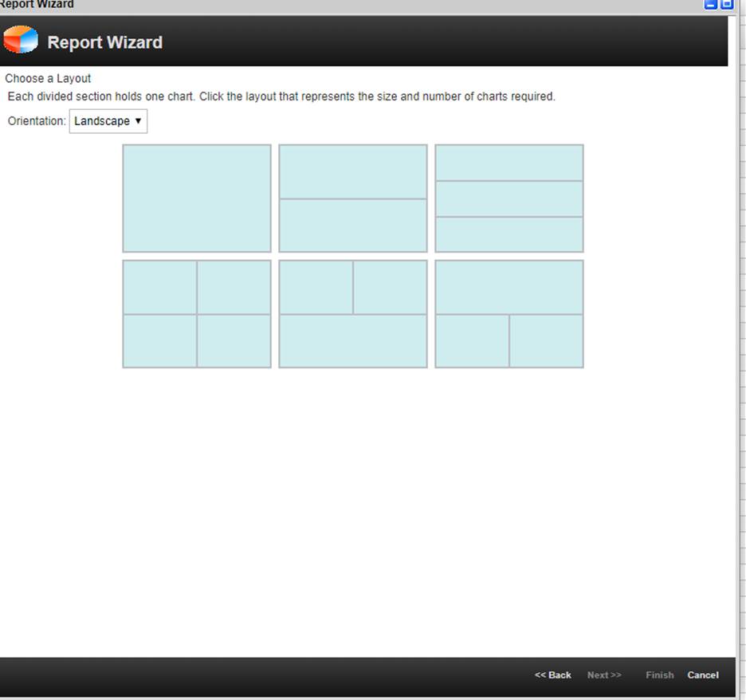This screenshot has width=746, height=700.
Task: Click the 'Choose a Layout' heading
Action: 48,78
